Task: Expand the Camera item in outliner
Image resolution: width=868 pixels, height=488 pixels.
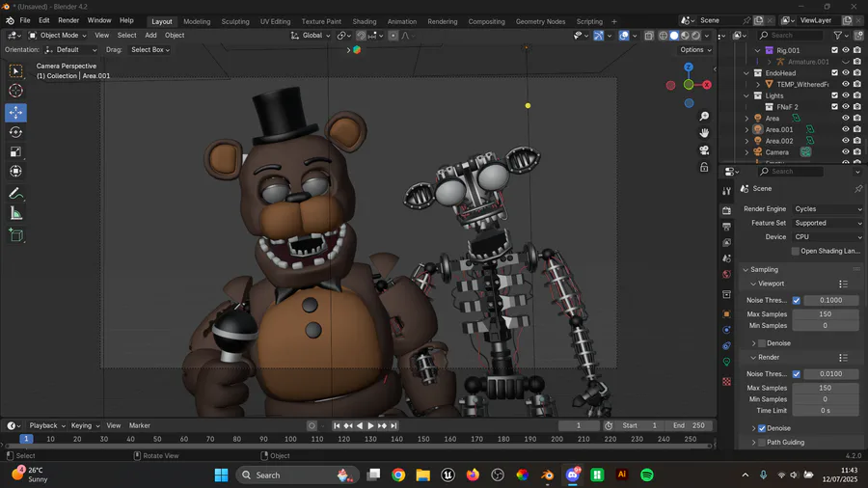Action: pos(746,152)
